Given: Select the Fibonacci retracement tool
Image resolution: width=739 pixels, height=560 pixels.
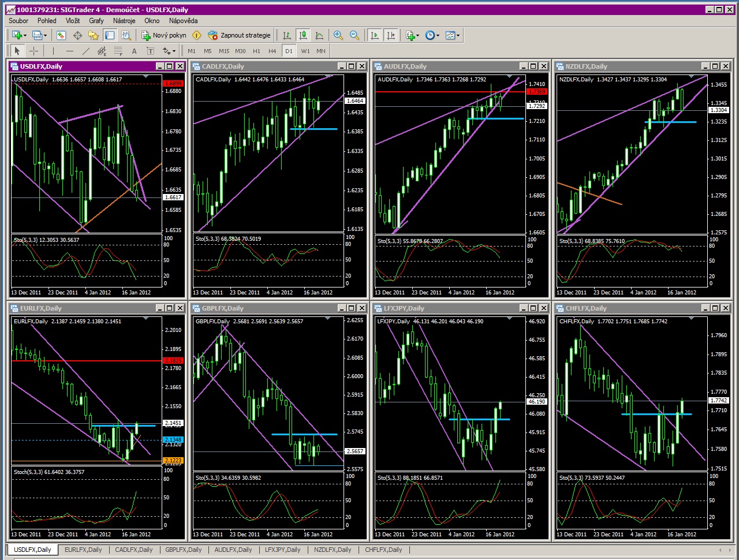Looking at the screenshot, I should [x=118, y=51].
